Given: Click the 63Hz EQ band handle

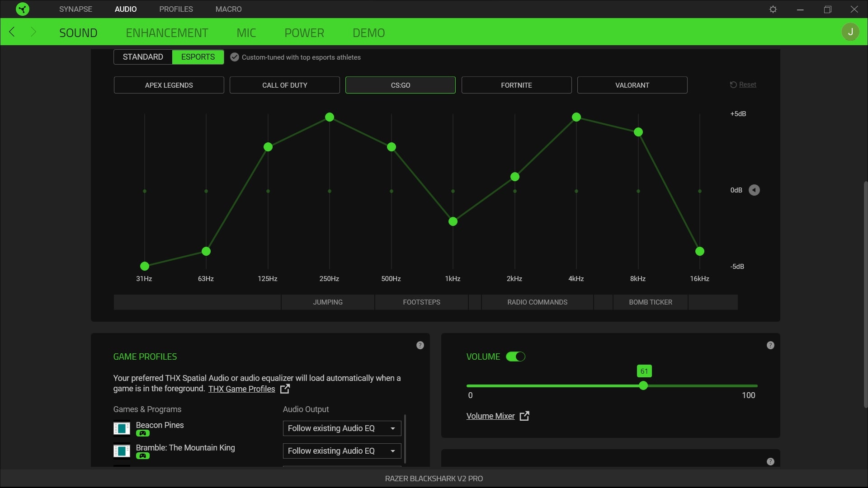Looking at the screenshot, I should 206,251.
